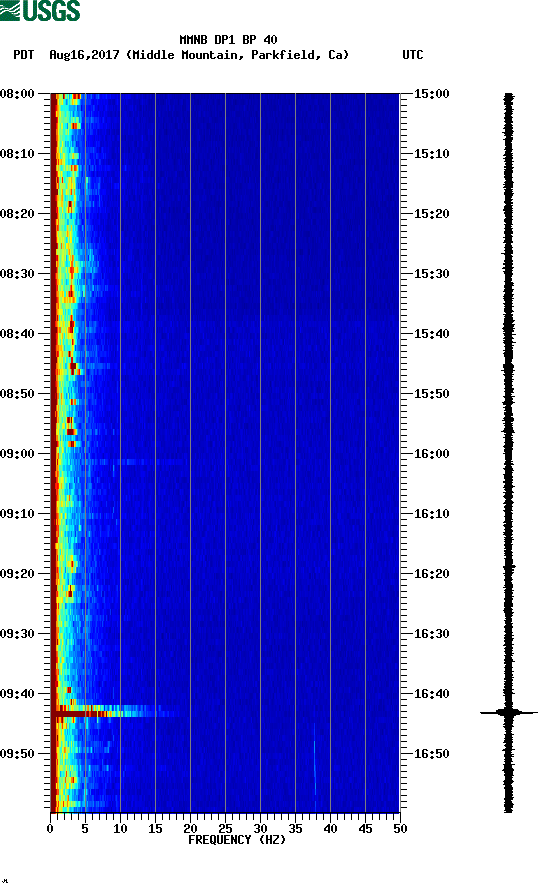Click the 30 Hz frequency axis label
This screenshot has width=552, height=892.
pos(260,829)
